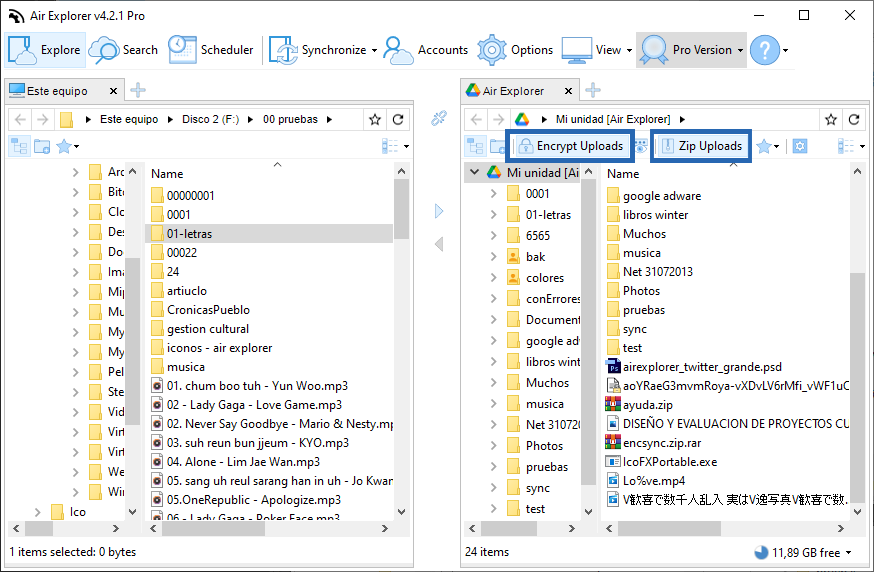Select the 01-letras folder in left list
874x572 pixels.
coord(269,234)
